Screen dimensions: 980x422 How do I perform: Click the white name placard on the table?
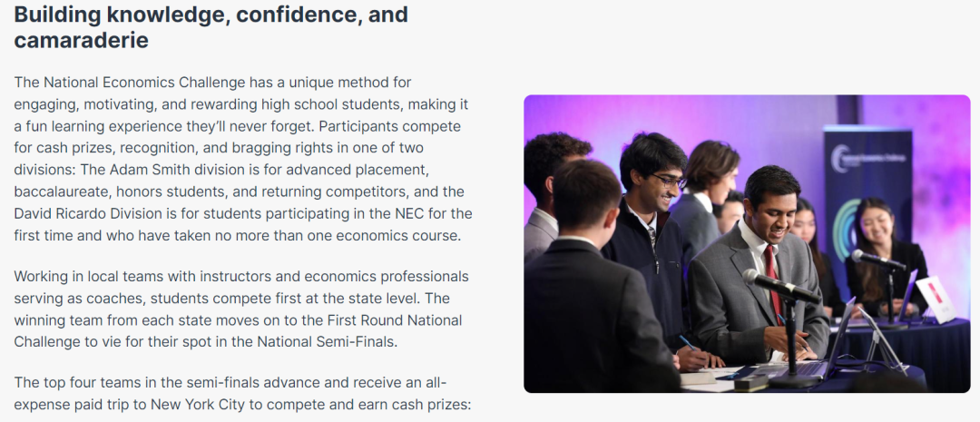coord(936,299)
